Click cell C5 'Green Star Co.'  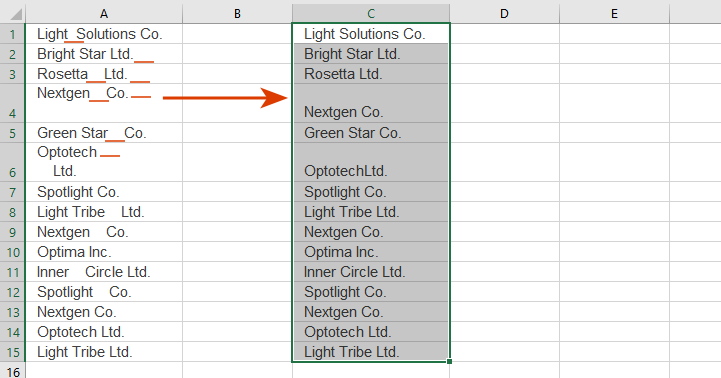coord(371,133)
